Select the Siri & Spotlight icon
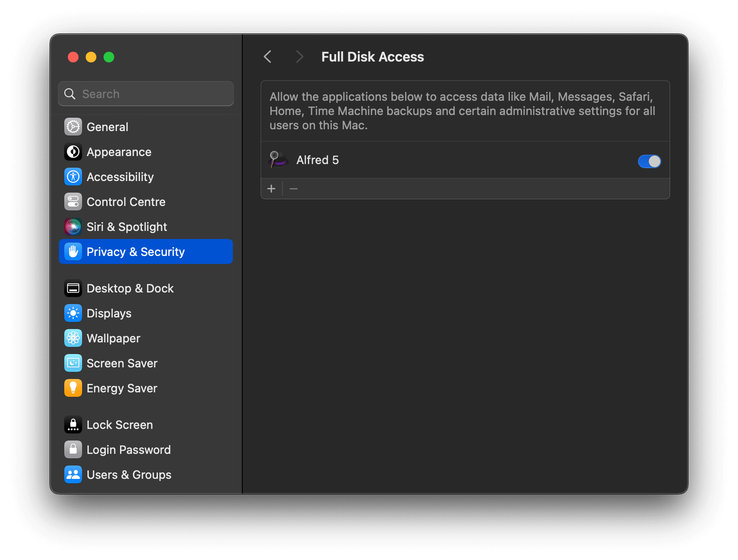738x560 pixels. click(73, 226)
